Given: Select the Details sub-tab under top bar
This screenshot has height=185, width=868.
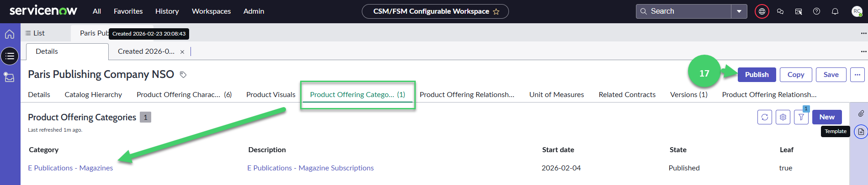Looking at the screenshot, I should tap(67, 51).
